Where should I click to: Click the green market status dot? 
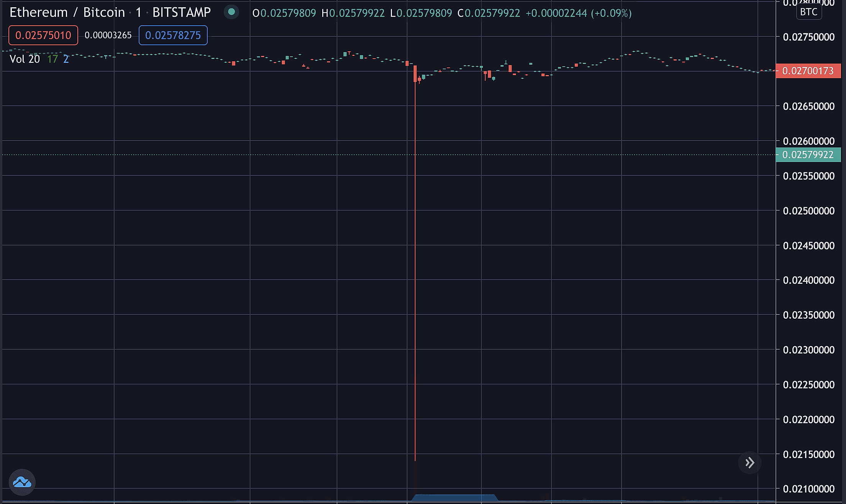[x=231, y=12]
